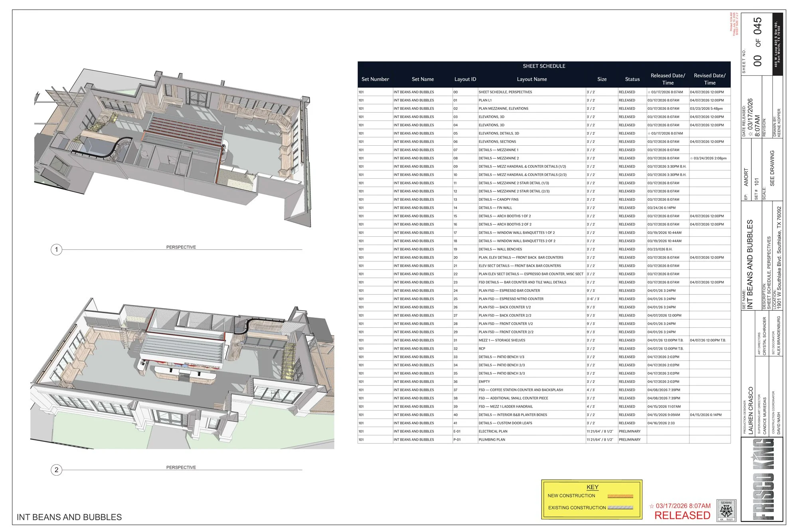Click the blue EXISTING CONSTRUCTION hatch swatch
Image resolution: width=798 pixels, height=532 pixels.
point(620,508)
